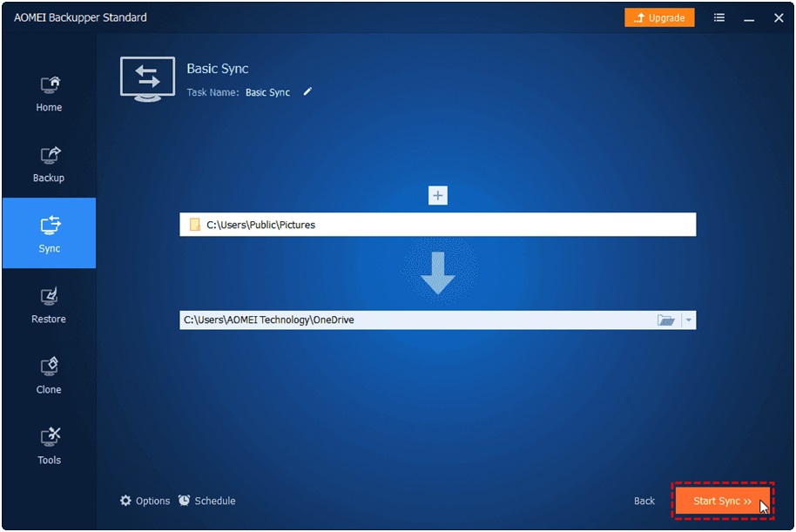
Task: Go back using the Back link
Action: [644, 501]
